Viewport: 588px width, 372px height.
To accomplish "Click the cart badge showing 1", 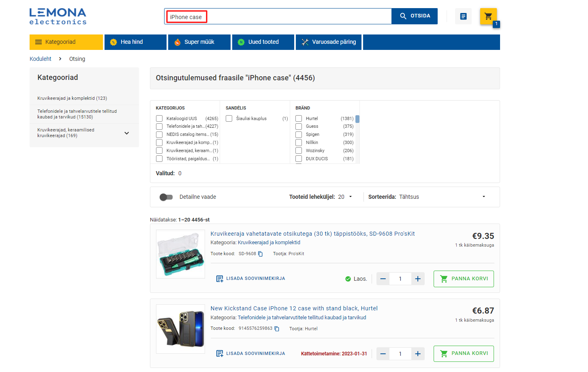I will point(496,24).
